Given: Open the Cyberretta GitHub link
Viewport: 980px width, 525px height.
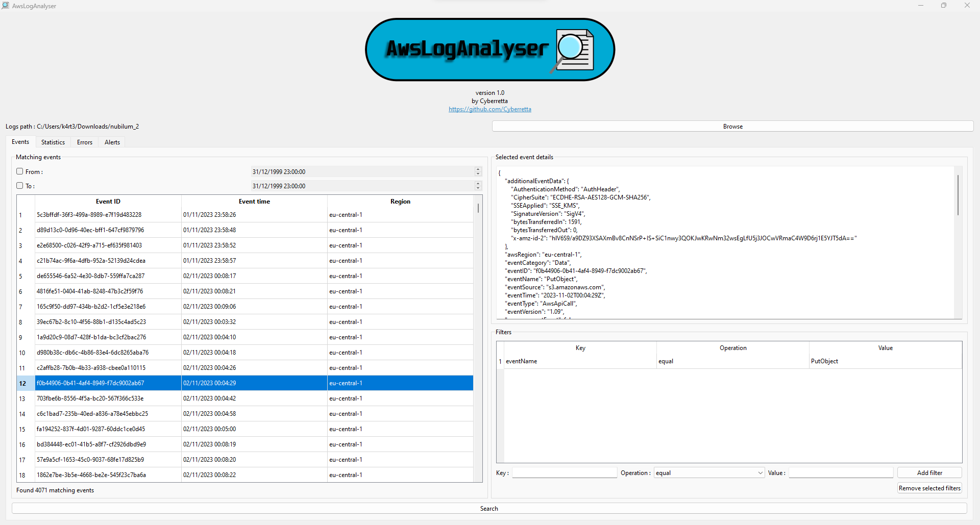Looking at the screenshot, I should [489, 109].
